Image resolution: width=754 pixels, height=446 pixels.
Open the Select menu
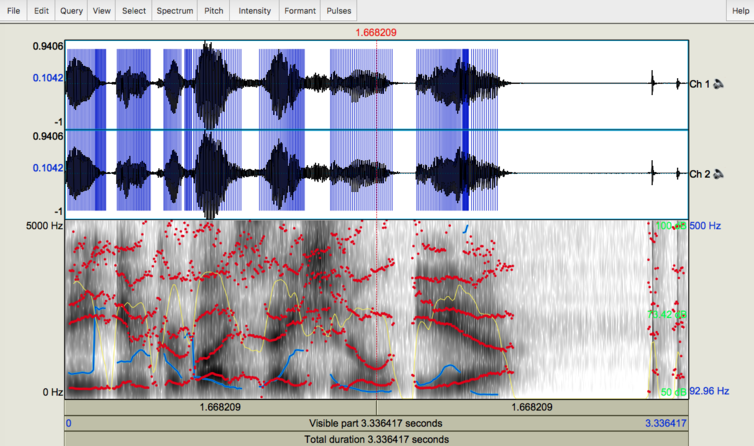coord(134,10)
